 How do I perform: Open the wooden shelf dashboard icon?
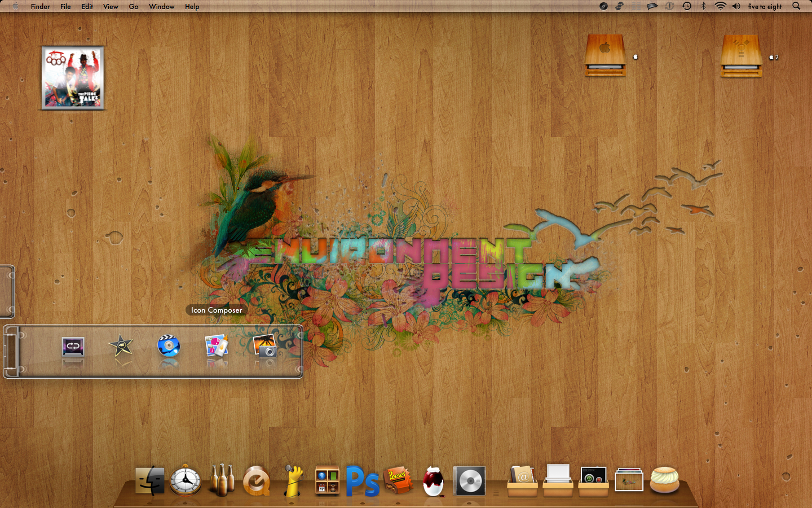[327, 481]
